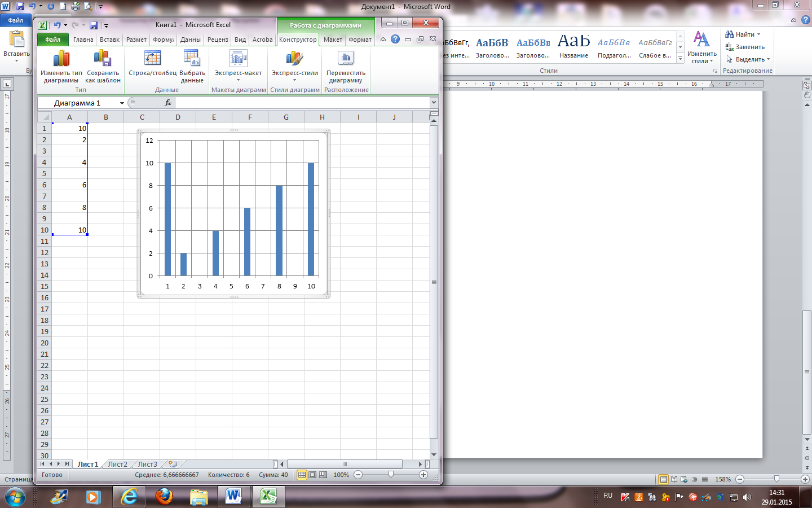Click Word zoom slider handle
The image size is (812, 508).
[x=776, y=479]
